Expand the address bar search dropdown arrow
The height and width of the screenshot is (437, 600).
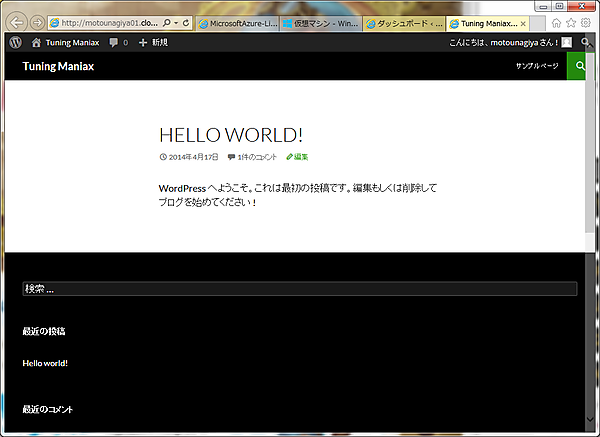[175, 22]
